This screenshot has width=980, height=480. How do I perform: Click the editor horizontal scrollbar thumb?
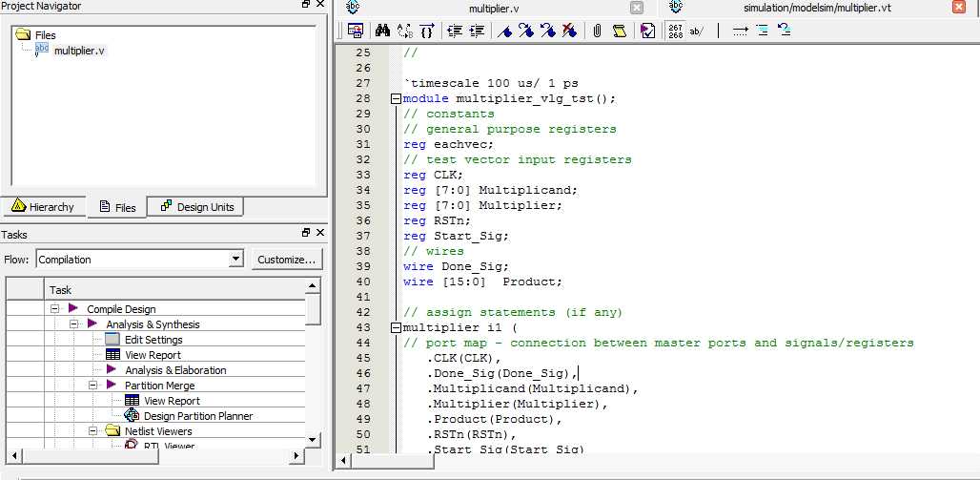pos(392,461)
